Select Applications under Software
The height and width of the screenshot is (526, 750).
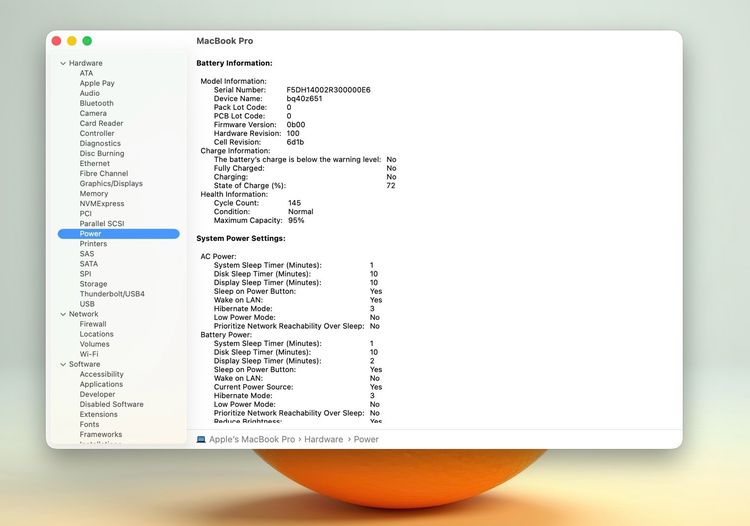click(101, 384)
